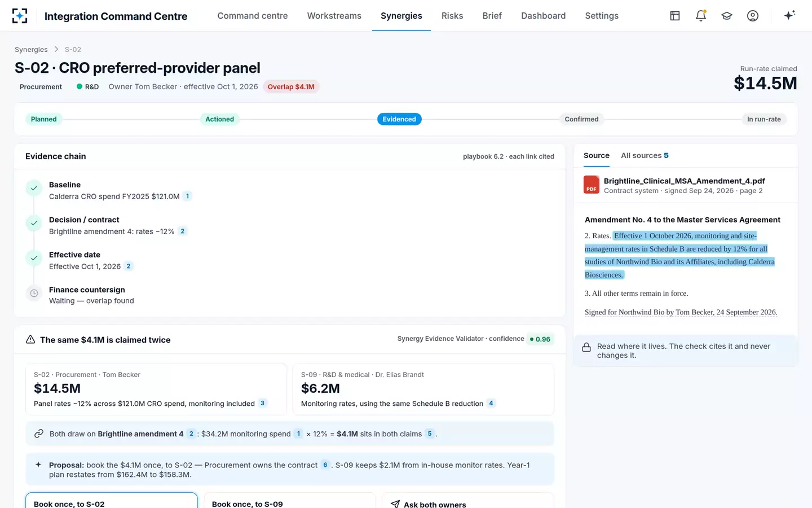Click the Ask both owners button
Viewport: 812px width, 508px height.
click(468, 501)
